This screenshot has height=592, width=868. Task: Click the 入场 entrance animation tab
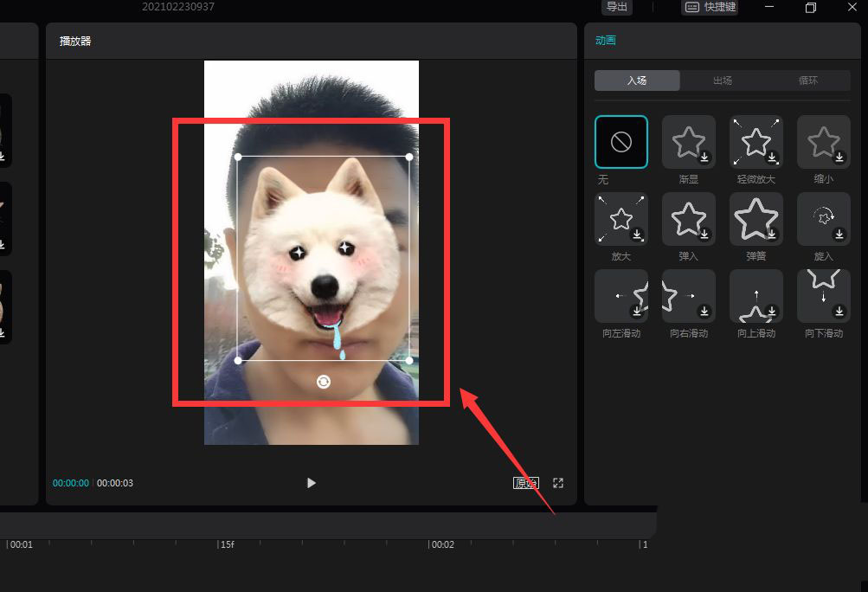pyautogui.click(x=637, y=80)
